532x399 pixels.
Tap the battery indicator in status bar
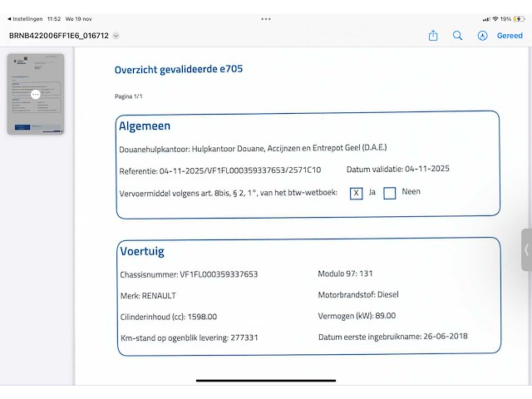click(x=519, y=18)
